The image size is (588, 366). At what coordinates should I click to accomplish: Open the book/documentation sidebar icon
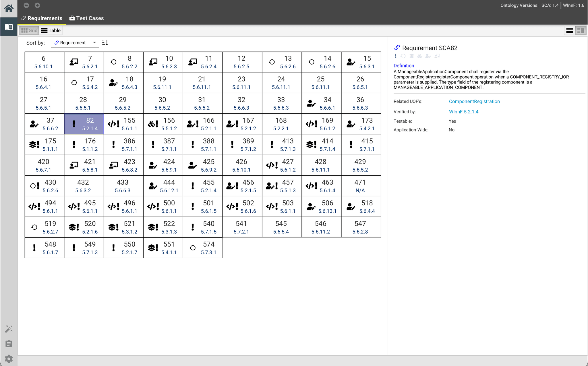click(x=9, y=27)
